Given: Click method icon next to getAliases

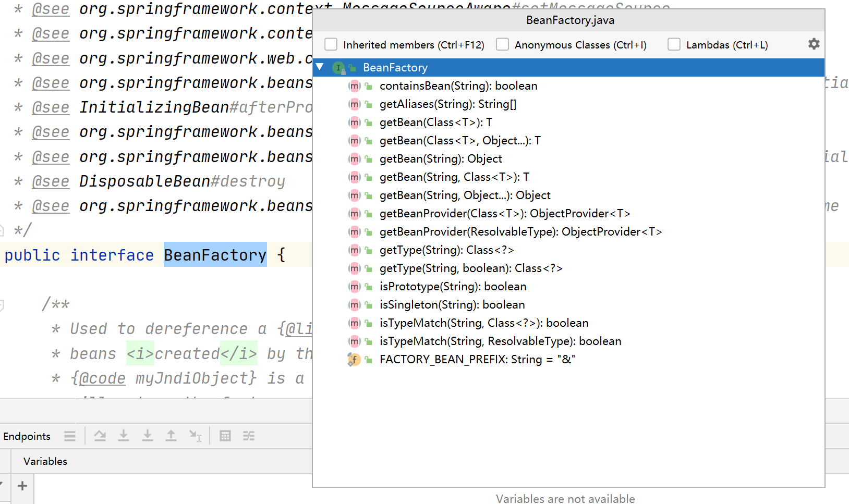Looking at the screenshot, I should point(355,104).
